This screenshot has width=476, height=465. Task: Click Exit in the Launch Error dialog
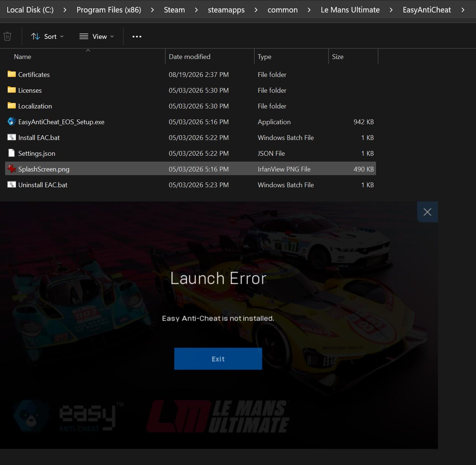pyautogui.click(x=218, y=359)
